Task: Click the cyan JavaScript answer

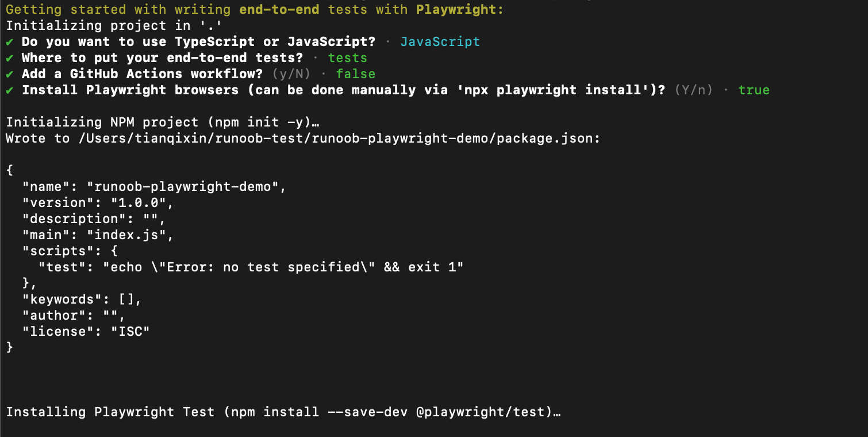Action: click(440, 42)
